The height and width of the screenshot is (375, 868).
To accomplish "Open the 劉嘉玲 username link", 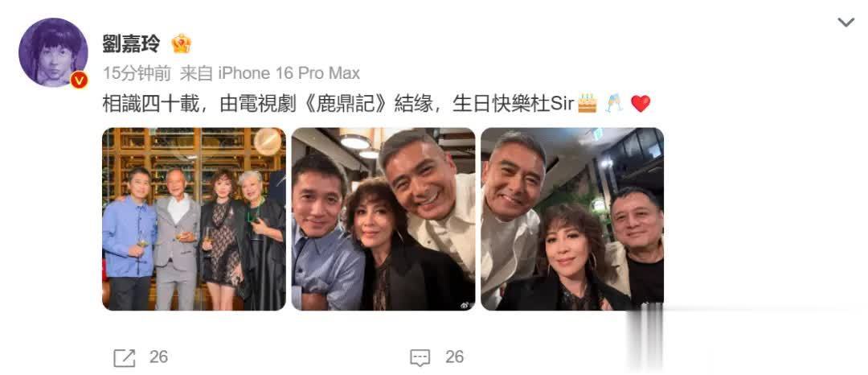I will pos(131,43).
